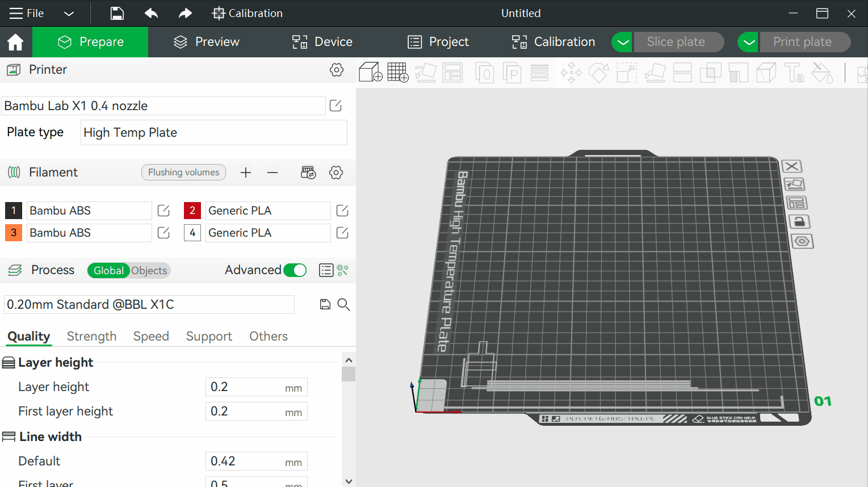868x487 pixels.
Task: Select the Lay on face tool
Action: point(655,73)
